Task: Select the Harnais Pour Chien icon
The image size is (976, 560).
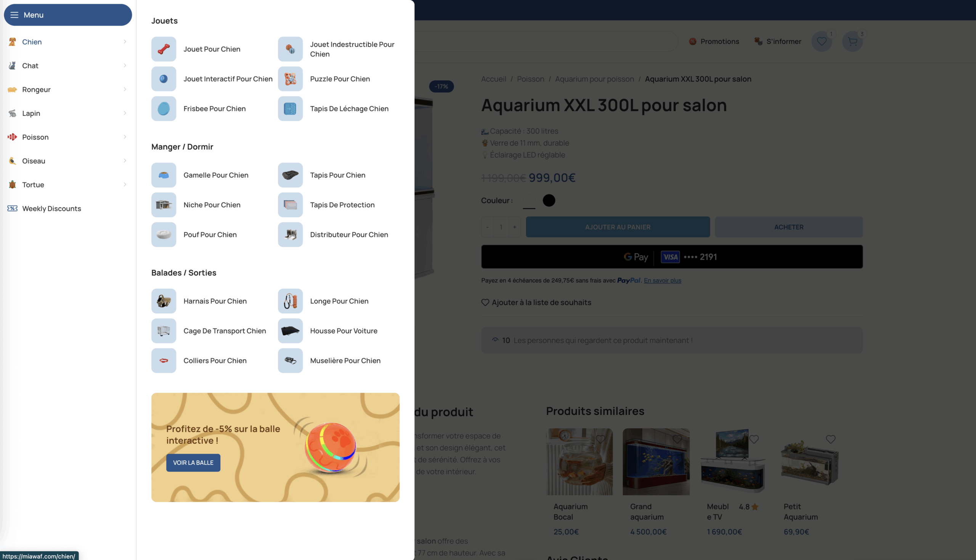Action: (164, 301)
